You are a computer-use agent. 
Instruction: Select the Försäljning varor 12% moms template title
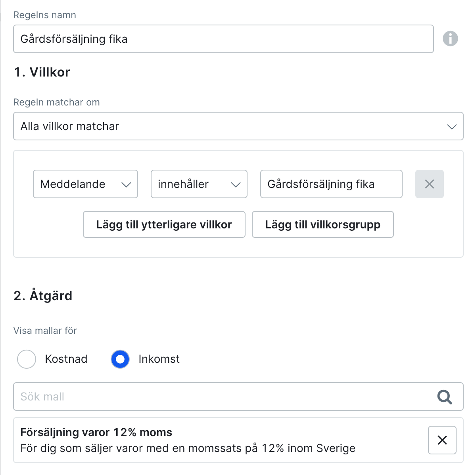[96, 432]
